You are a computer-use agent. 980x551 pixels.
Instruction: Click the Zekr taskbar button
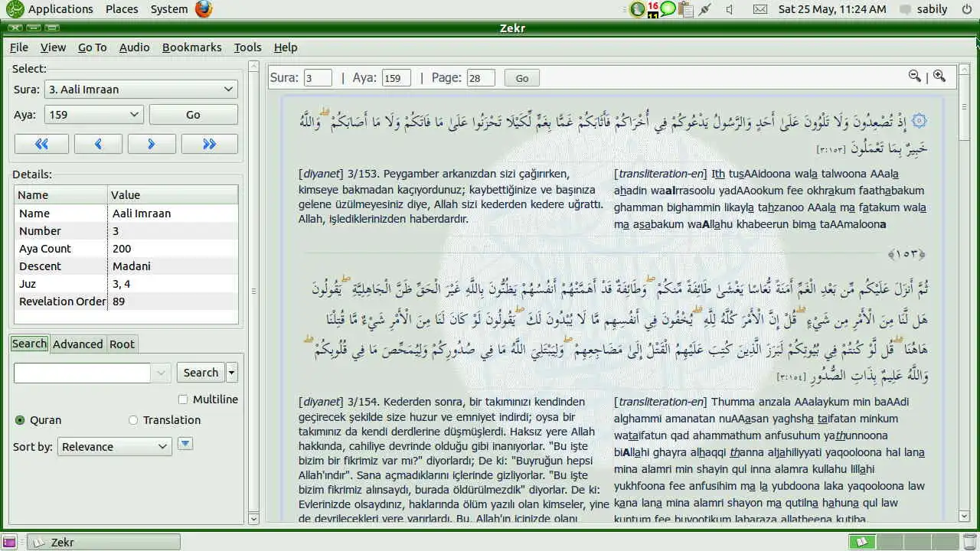click(x=104, y=542)
